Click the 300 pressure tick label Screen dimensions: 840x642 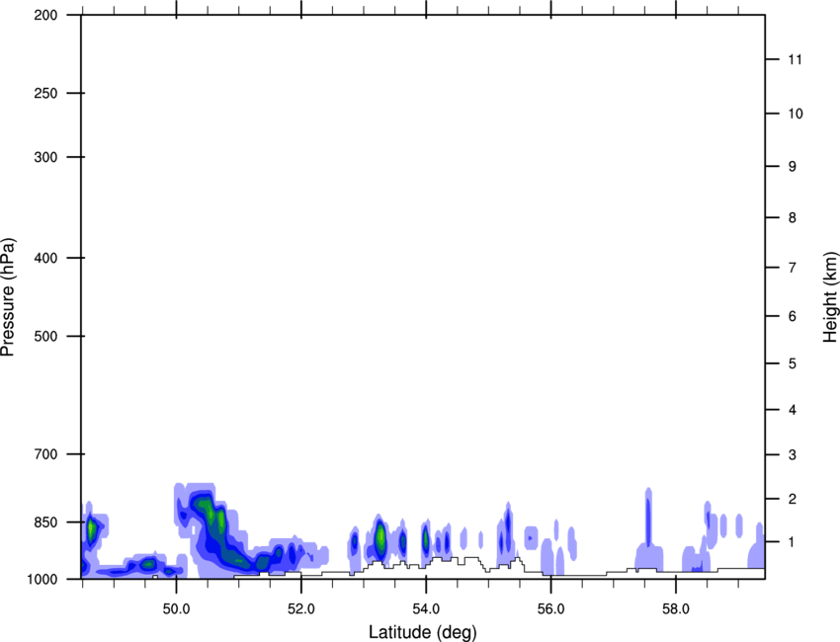45,157
